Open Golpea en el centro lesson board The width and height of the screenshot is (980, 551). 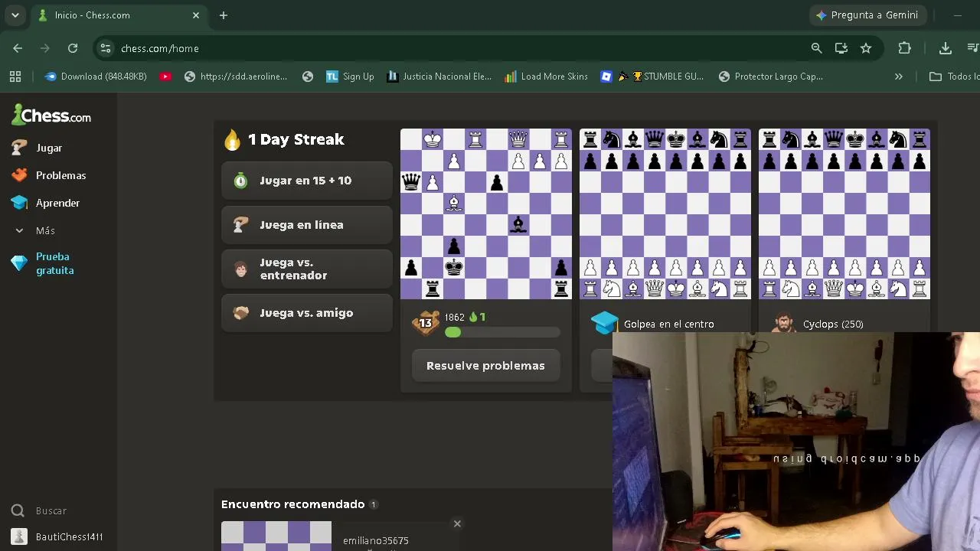665,214
